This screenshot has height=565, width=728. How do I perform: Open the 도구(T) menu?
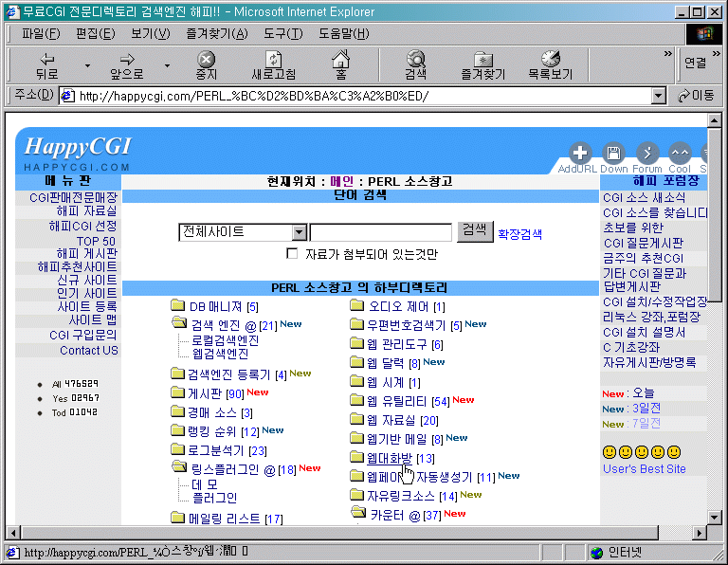click(283, 34)
